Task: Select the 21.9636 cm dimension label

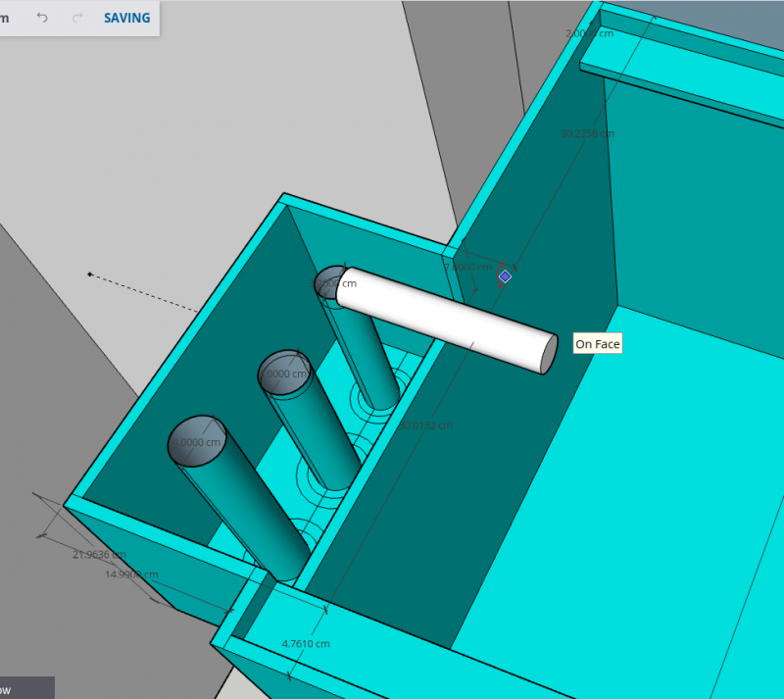Action: point(99,555)
